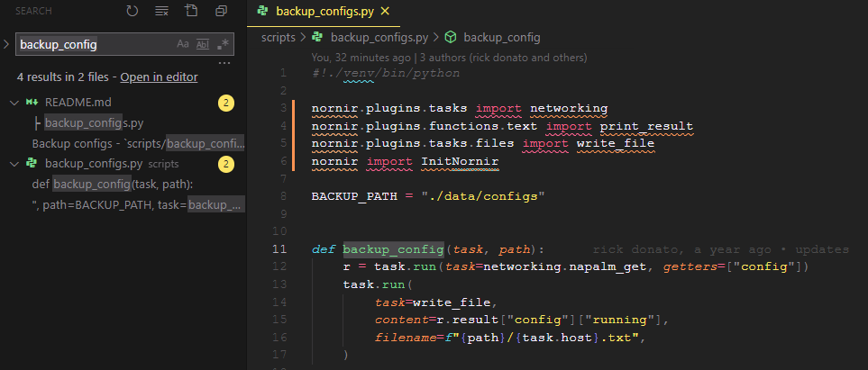Image resolution: width=868 pixels, height=370 pixels.
Task: Click line number 8 in gutter
Action: click(x=283, y=196)
